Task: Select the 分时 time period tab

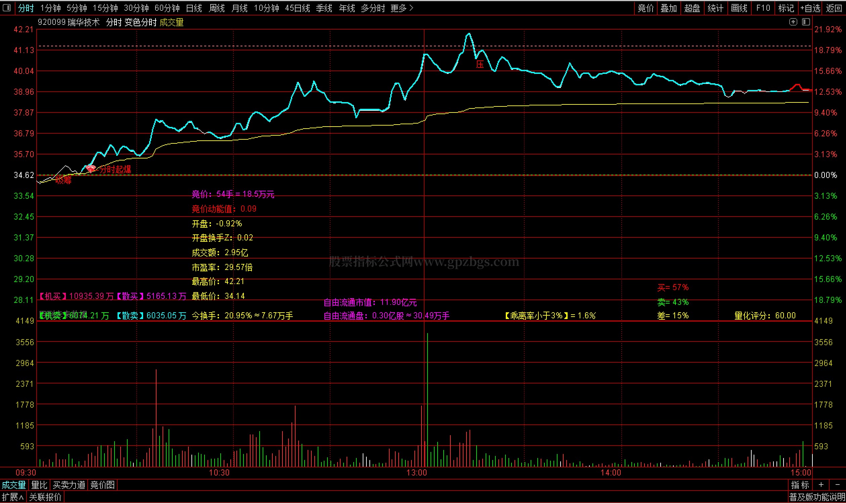Action: point(26,8)
